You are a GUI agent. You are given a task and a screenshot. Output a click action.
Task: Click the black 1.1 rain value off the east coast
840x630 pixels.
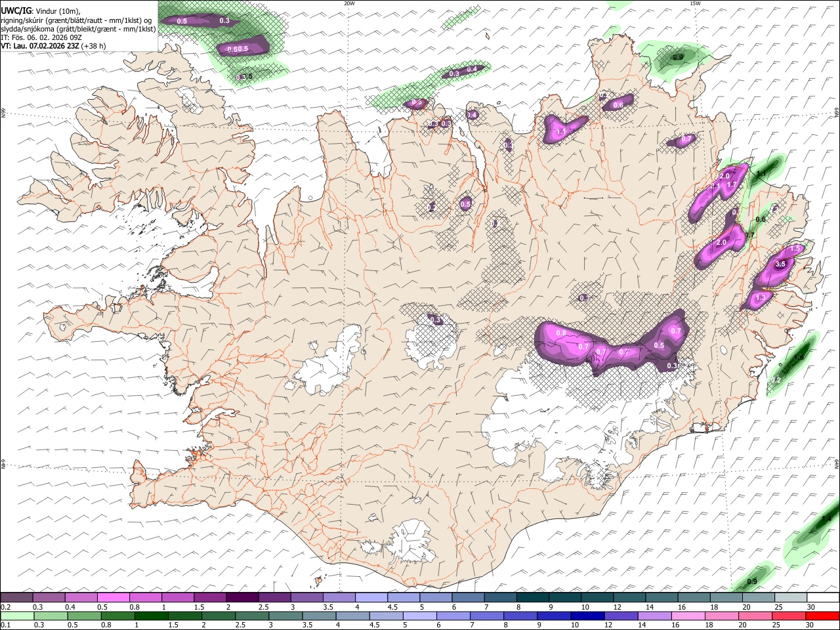tap(762, 173)
